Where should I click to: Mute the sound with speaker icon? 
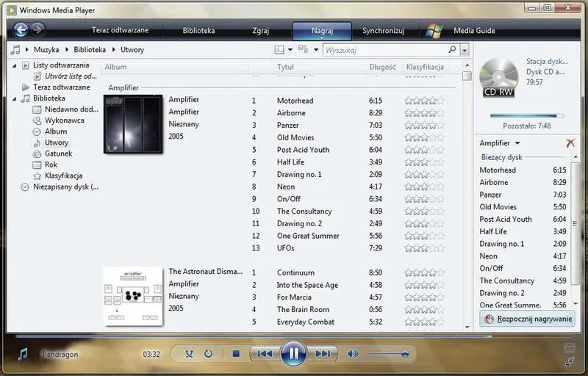353,353
